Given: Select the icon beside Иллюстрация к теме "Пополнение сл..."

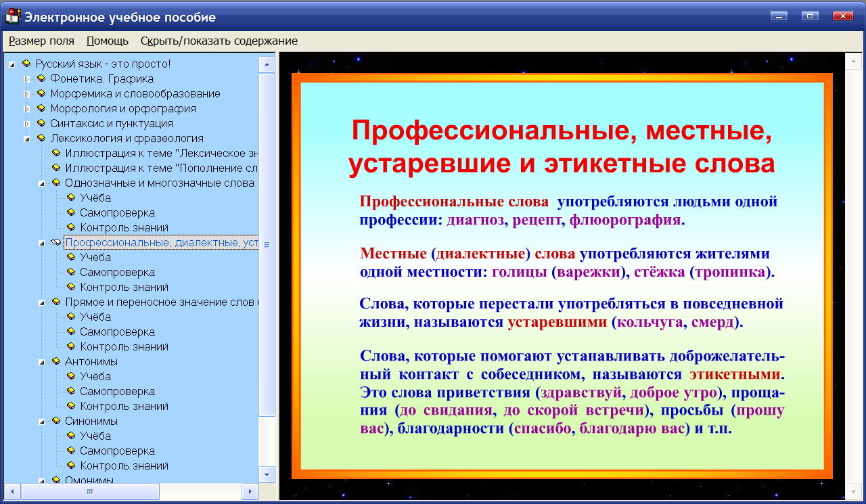Looking at the screenshot, I should click(x=57, y=167).
